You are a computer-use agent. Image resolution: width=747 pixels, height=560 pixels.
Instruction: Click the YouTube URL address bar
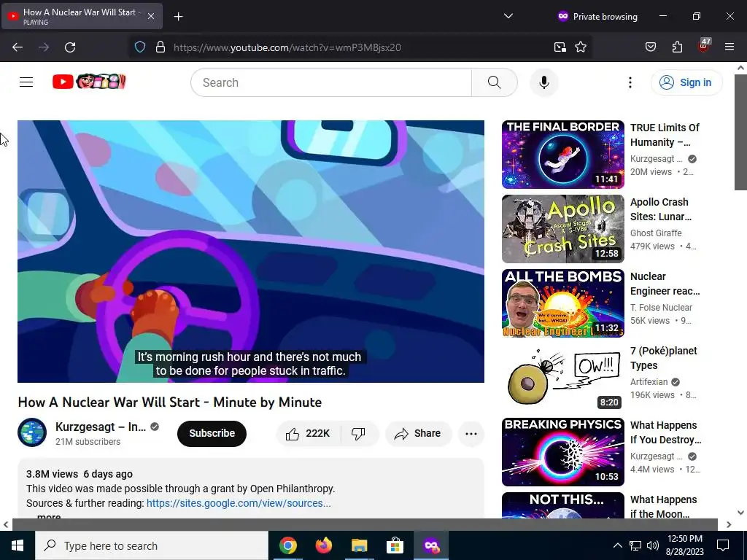coord(287,47)
